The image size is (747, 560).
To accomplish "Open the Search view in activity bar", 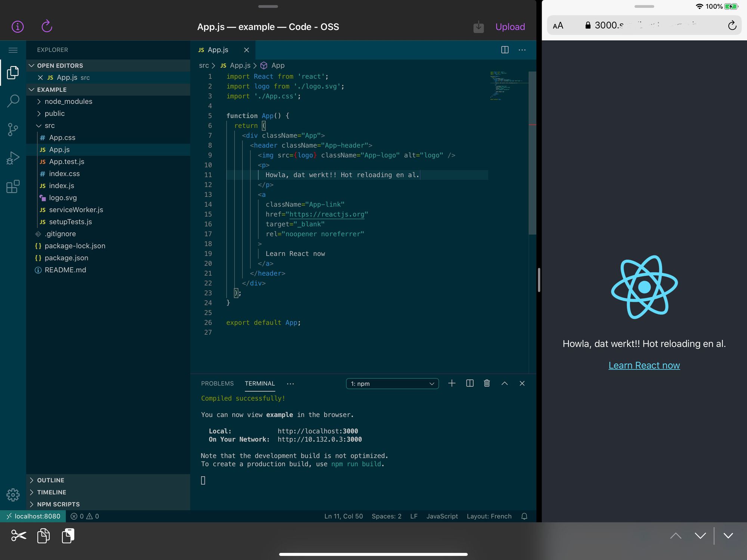I will [x=13, y=101].
